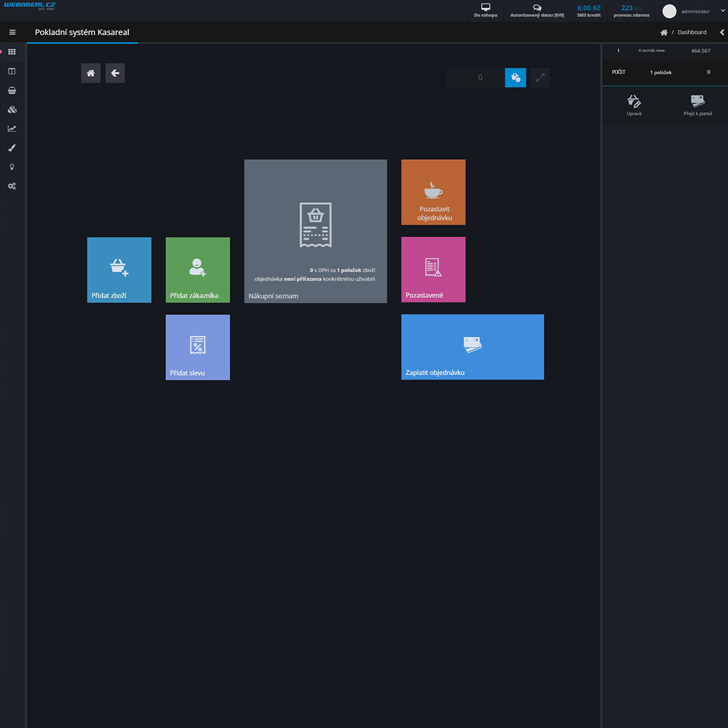Open the statistics line chart sidebar icon

pos(12,129)
